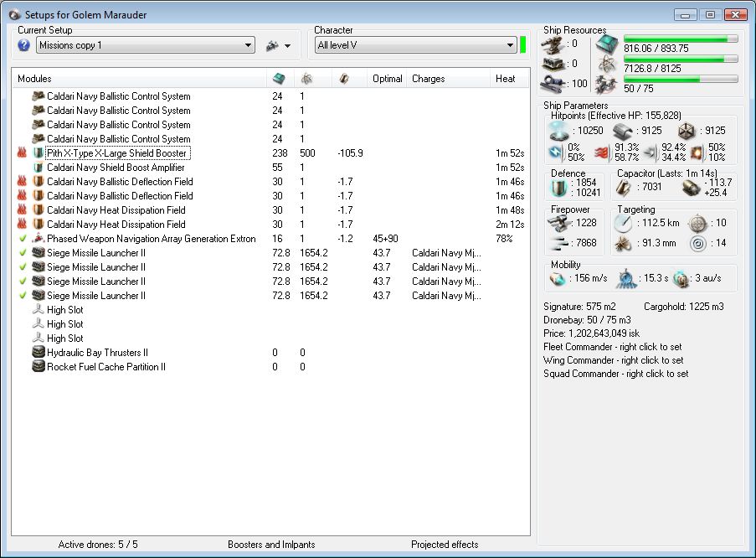Click the Modules column header

139,79
